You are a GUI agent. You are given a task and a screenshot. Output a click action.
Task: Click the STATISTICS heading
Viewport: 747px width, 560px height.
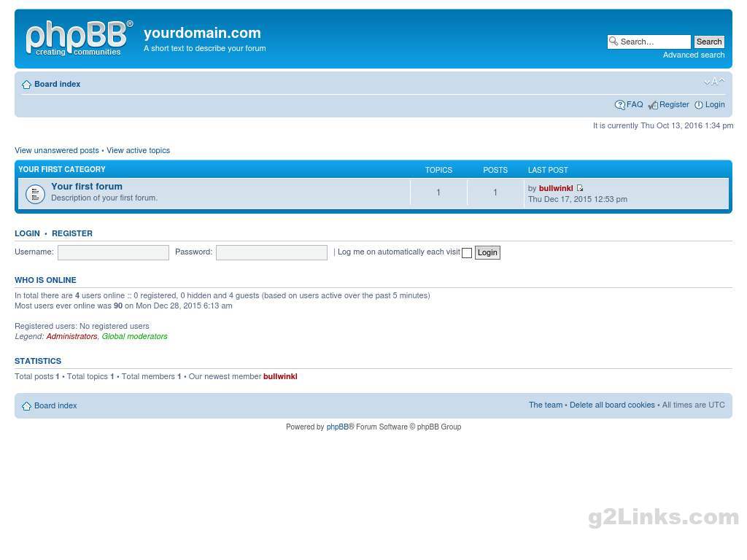(x=38, y=361)
